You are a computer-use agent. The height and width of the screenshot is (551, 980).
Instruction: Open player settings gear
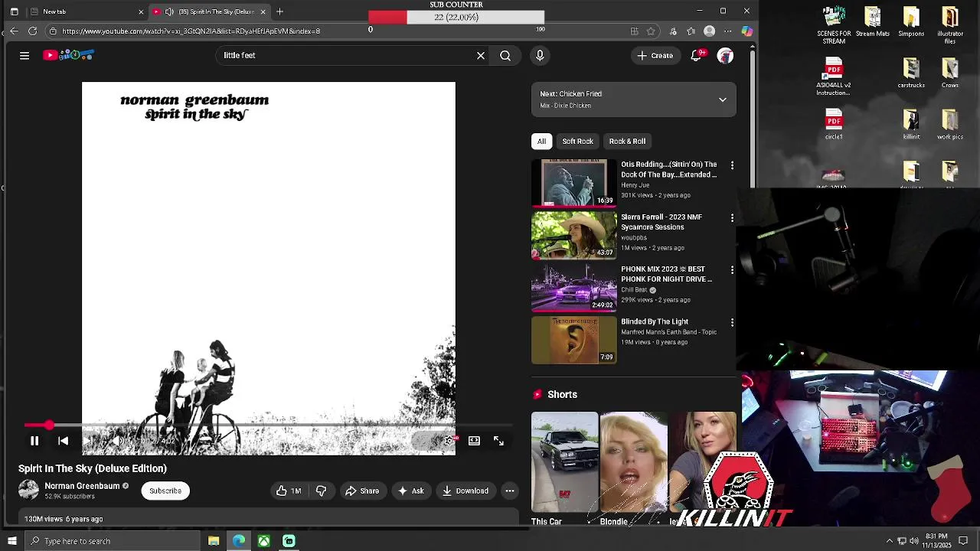tap(449, 441)
